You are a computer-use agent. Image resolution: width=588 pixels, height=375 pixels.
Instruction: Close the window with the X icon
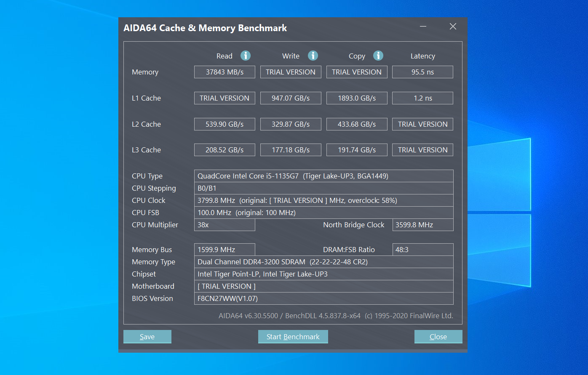pyautogui.click(x=453, y=27)
